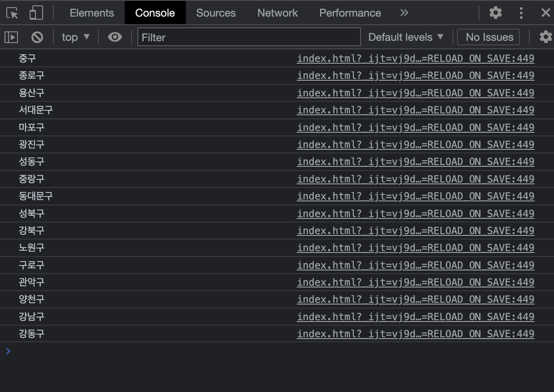Open source link for the 광진구 log
Viewport: 554px width, 392px height.
(416, 144)
